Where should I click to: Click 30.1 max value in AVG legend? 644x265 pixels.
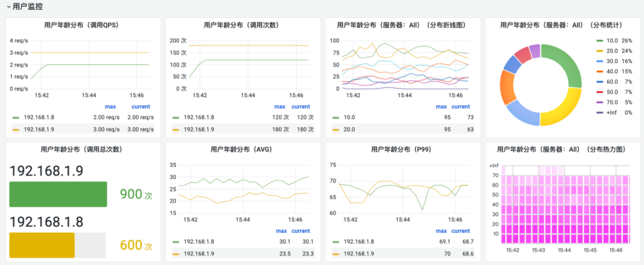click(x=284, y=242)
